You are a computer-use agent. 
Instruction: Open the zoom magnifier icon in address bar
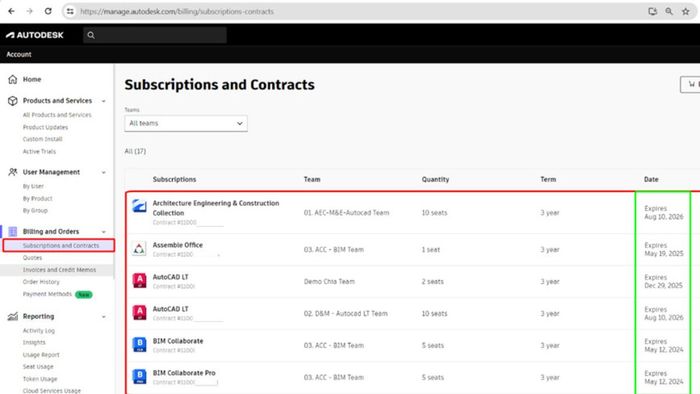tap(669, 12)
